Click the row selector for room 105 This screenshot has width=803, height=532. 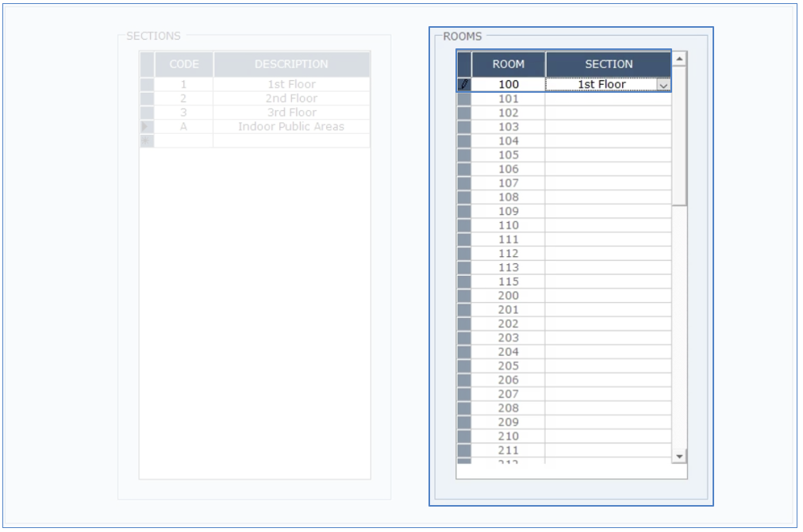click(x=464, y=155)
